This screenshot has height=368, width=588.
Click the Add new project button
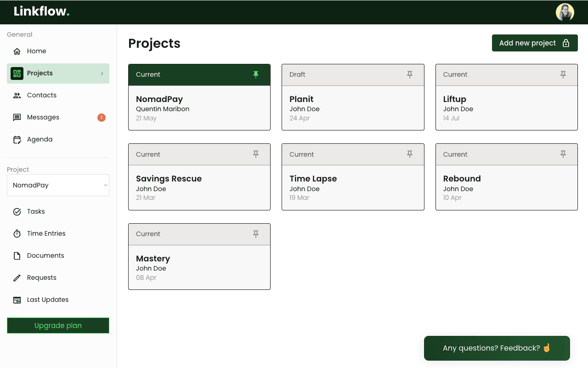pyautogui.click(x=535, y=43)
